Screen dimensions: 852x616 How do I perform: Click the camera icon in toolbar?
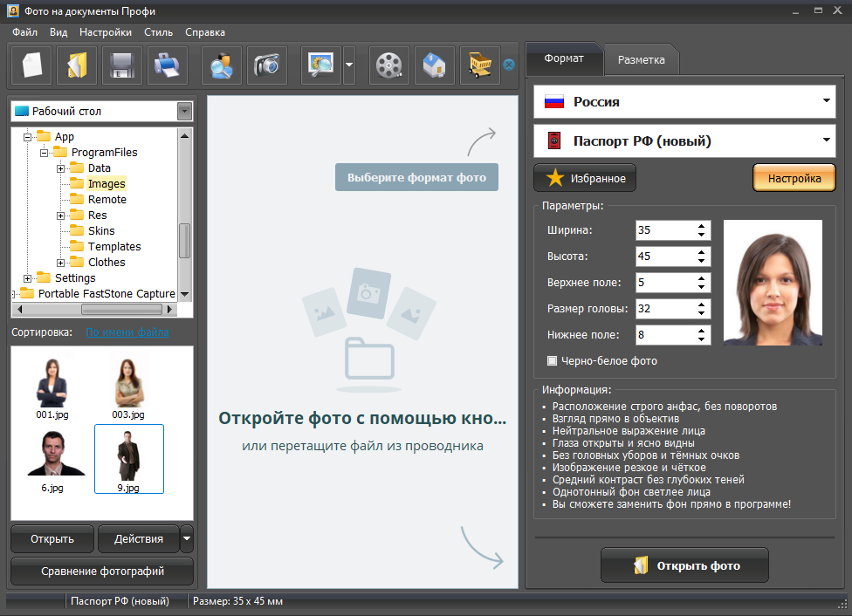[x=267, y=65]
